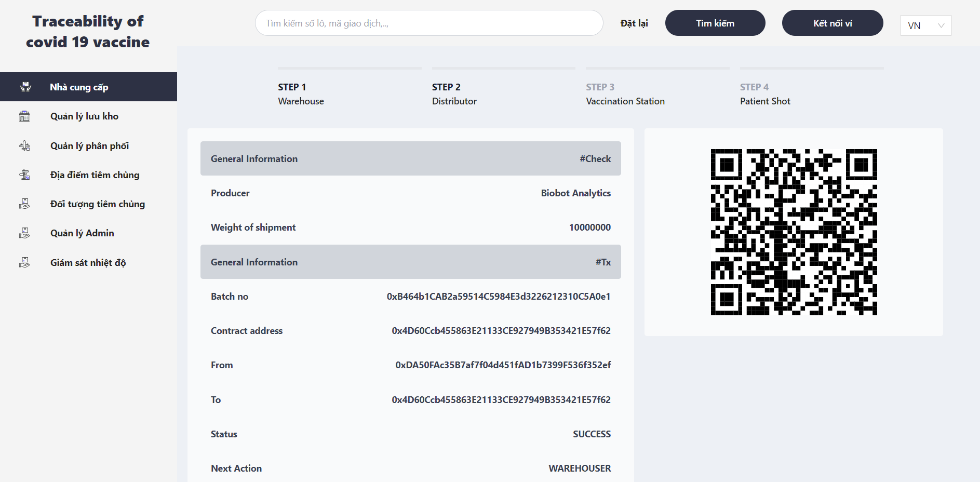980x482 pixels.
Task: Click the WAREHOUSER next action value
Action: (580, 468)
